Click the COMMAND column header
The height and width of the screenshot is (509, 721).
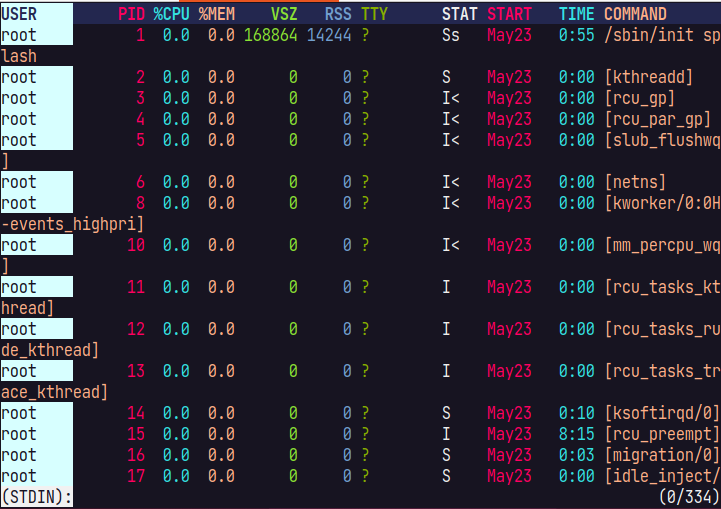[x=635, y=14]
